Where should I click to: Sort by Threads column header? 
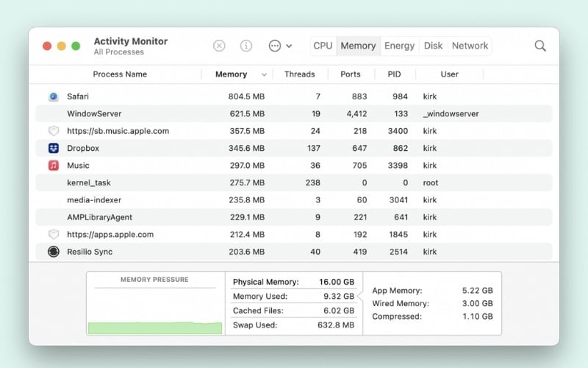(300, 74)
